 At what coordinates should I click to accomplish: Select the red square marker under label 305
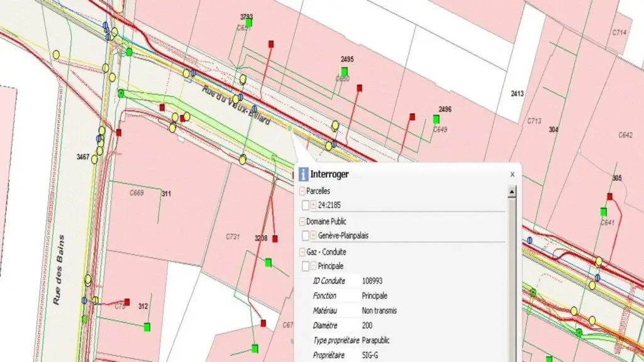(x=610, y=197)
